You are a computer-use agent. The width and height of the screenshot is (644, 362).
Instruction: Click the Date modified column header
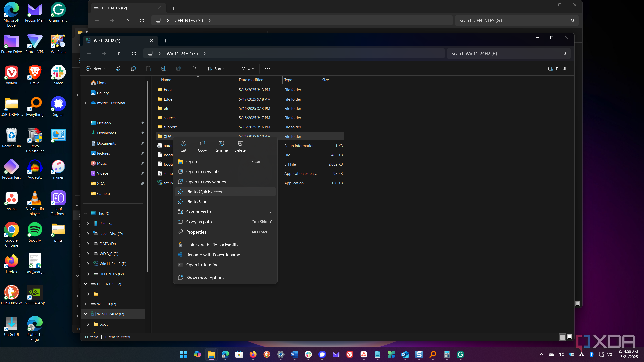(260, 80)
